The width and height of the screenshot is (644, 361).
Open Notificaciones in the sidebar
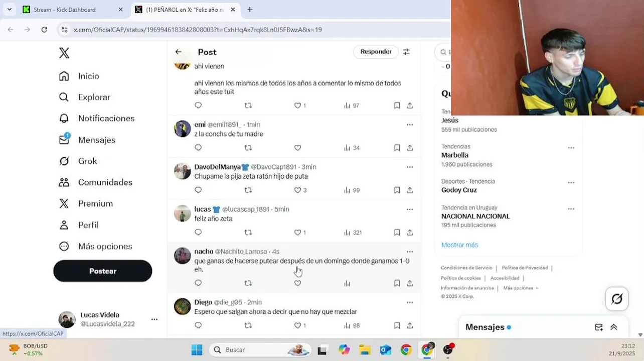click(x=96, y=118)
